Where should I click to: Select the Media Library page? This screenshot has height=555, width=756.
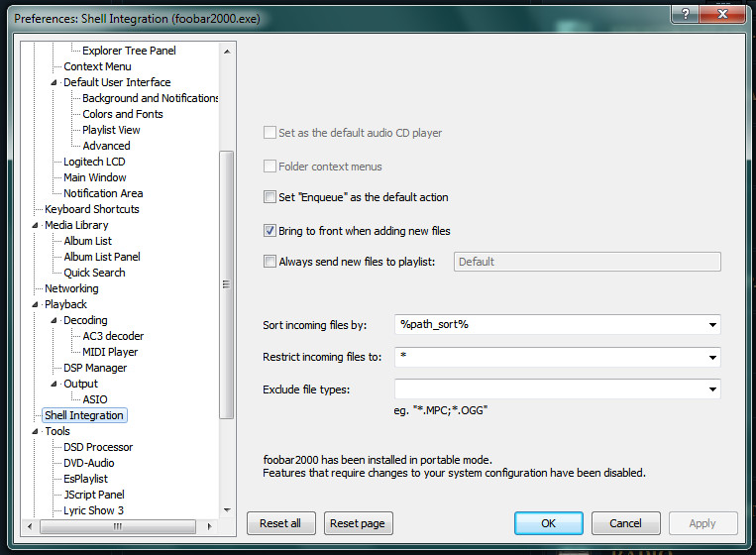pyautogui.click(x=76, y=225)
